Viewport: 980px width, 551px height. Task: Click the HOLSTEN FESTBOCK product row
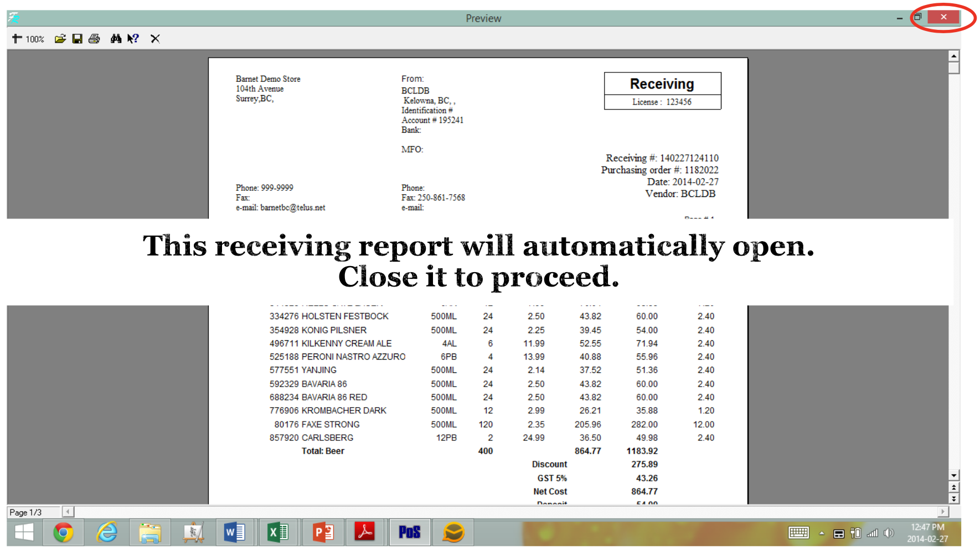pos(492,316)
